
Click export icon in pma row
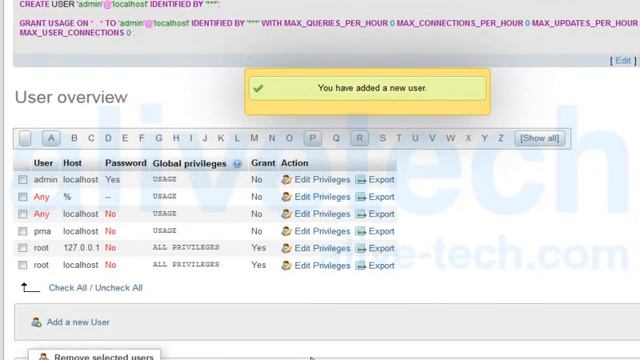[x=360, y=231]
